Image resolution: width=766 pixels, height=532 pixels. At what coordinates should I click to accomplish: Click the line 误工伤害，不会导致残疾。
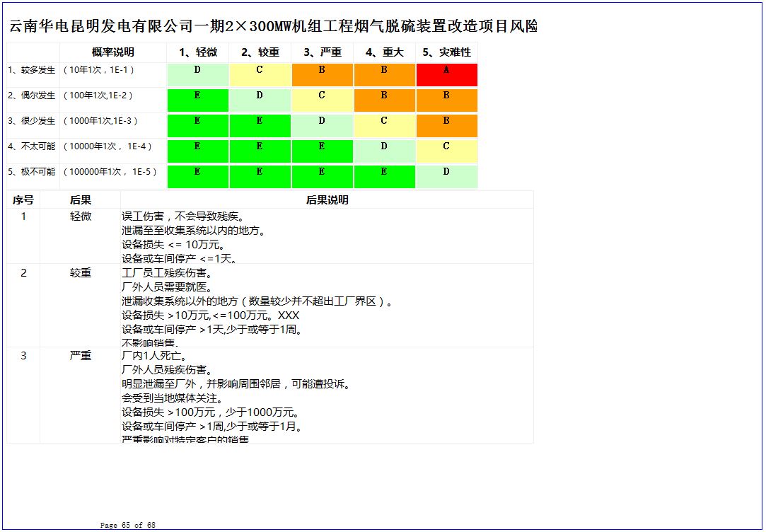point(183,216)
